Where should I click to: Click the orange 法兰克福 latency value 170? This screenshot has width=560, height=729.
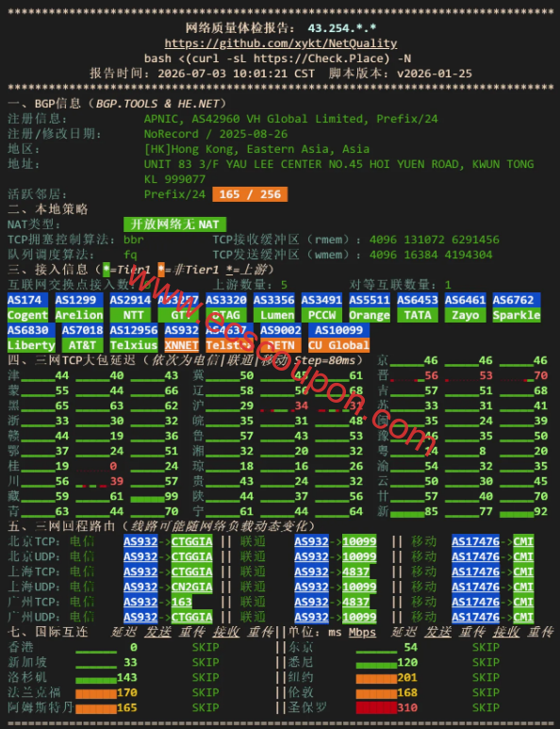(x=127, y=693)
